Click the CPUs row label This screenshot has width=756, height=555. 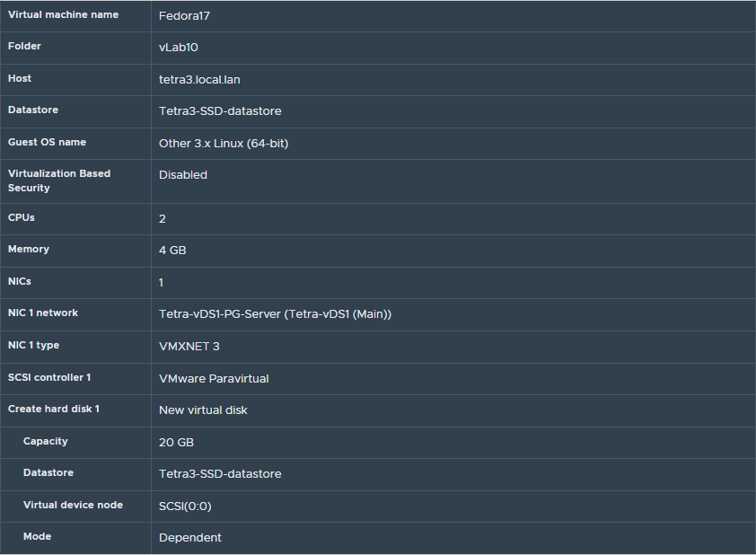(22, 217)
